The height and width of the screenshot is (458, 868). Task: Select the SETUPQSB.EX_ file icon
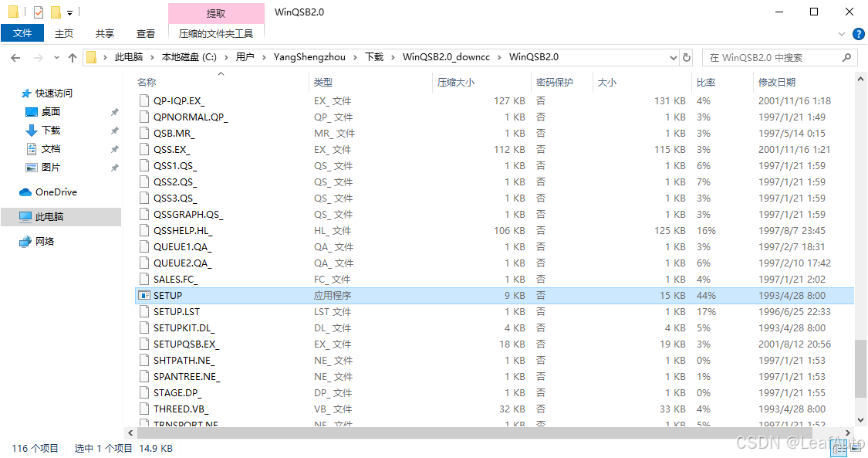pos(144,344)
